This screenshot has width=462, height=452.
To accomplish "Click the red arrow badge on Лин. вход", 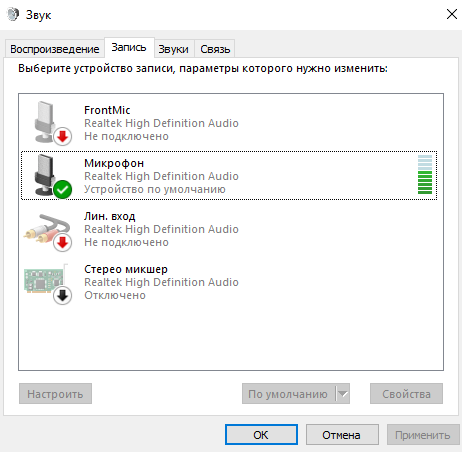I will [x=63, y=242].
